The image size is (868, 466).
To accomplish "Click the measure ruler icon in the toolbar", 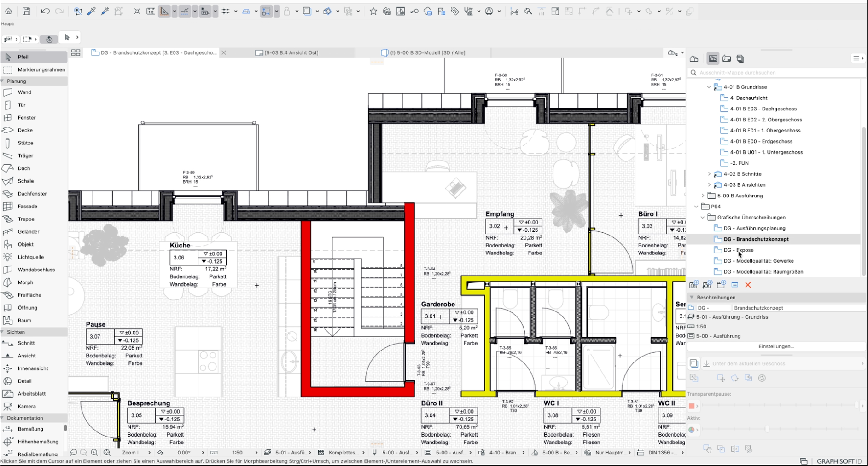I will point(151,11).
